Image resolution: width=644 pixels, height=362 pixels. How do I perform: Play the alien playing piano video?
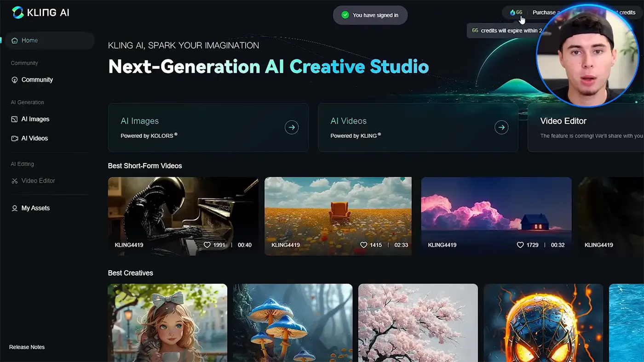183,216
